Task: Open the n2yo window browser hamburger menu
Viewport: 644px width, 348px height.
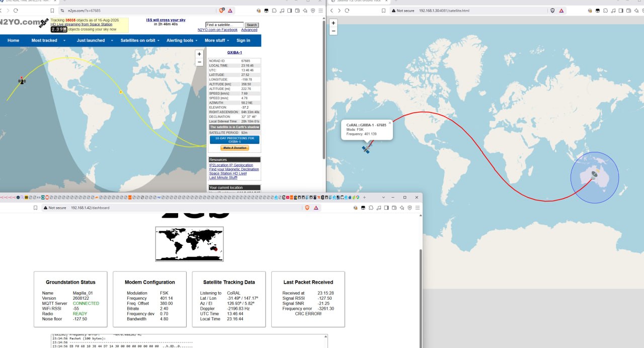Action: click(x=320, y=10)
